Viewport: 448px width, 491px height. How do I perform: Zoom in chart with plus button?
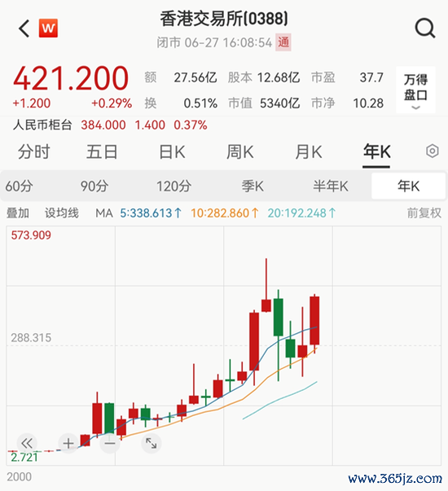(x=68, y=444)
